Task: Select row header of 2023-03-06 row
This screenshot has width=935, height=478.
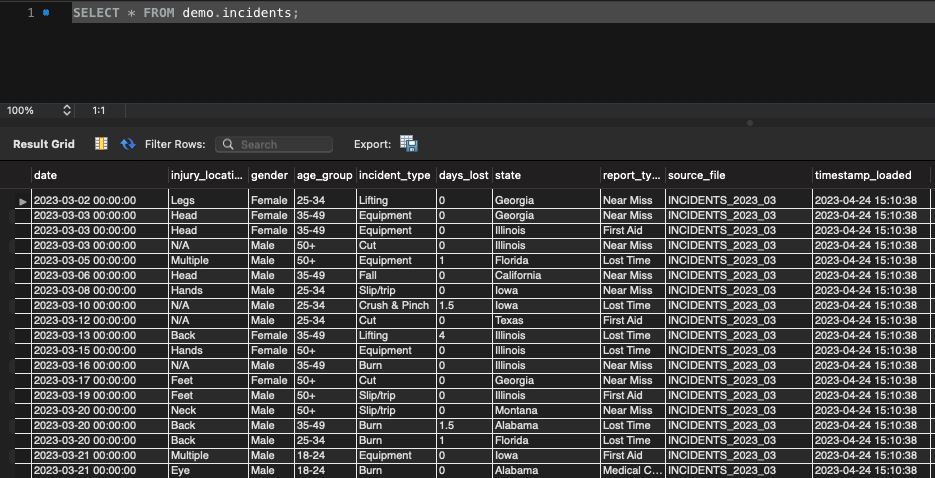Action: (23, 275)
